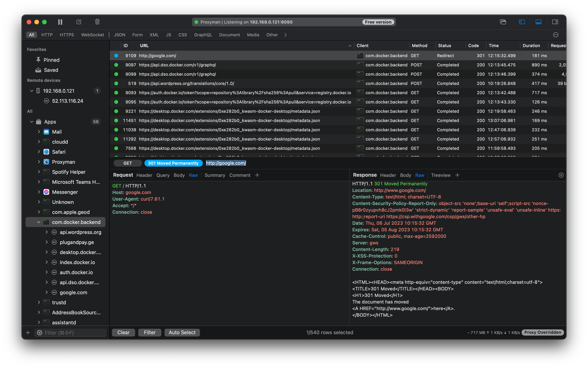
Task: Click the Auto Select button
Action: click(x=182, y=332)
